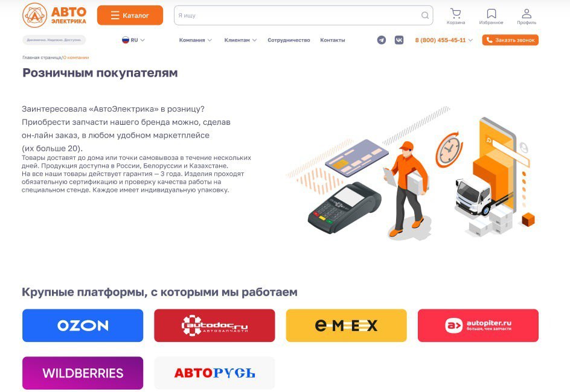Open the Wildberries marketplace tile
This screenshot has height=392, width=570.
(x=83, y=373)
